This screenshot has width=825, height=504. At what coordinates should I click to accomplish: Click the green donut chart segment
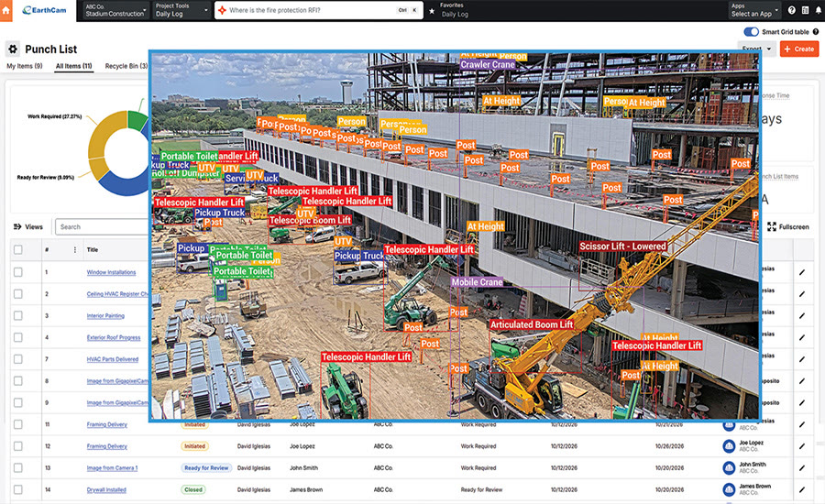click(x=137, y=120)
